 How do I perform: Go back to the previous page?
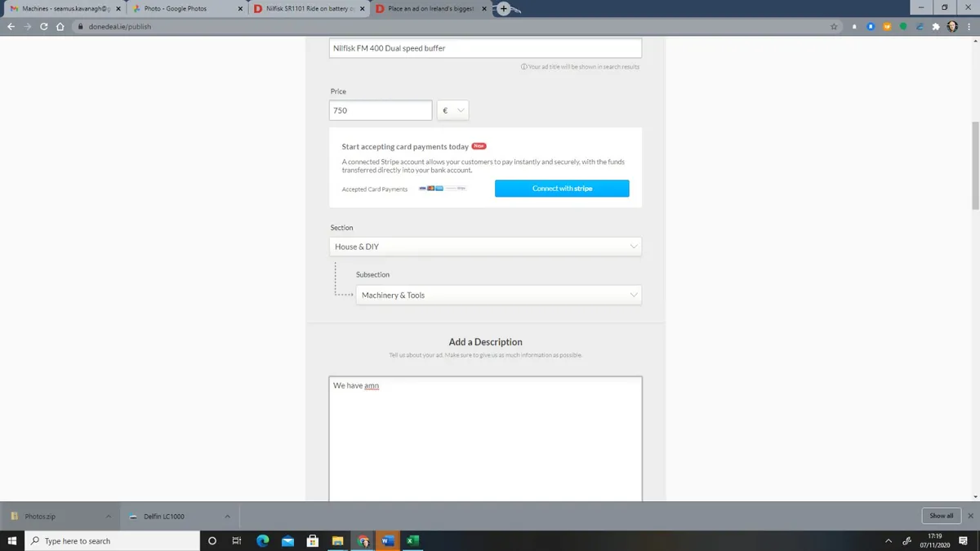click(x=11, y=26)
